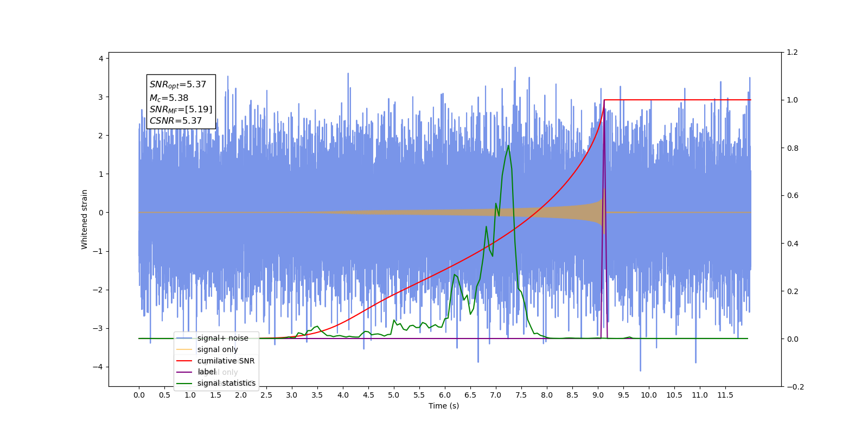868x434 pixels.
Task: Click the time-axis tick label 8.0
Action: point(547,395)
